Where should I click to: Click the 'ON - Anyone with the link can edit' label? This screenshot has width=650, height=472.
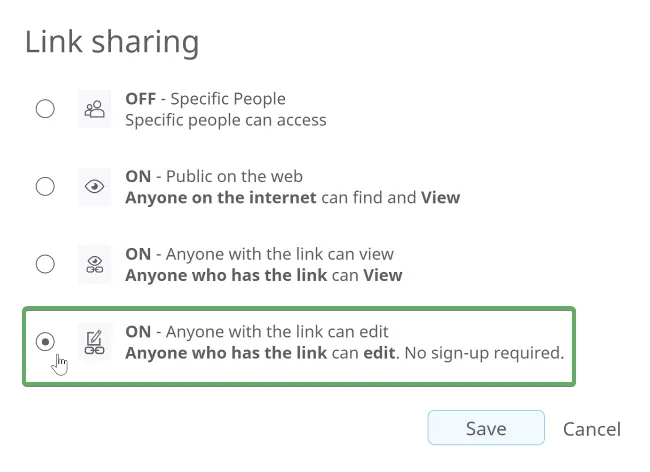coord(257,332)
